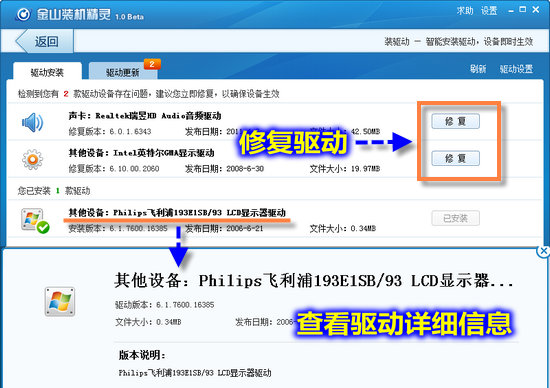Open the 驱动设置 link

click(516, 69)
